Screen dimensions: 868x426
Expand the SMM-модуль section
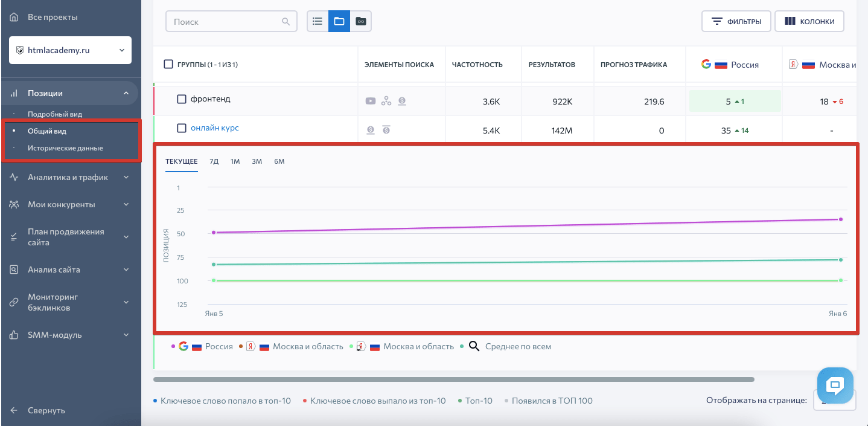[126, 335]
